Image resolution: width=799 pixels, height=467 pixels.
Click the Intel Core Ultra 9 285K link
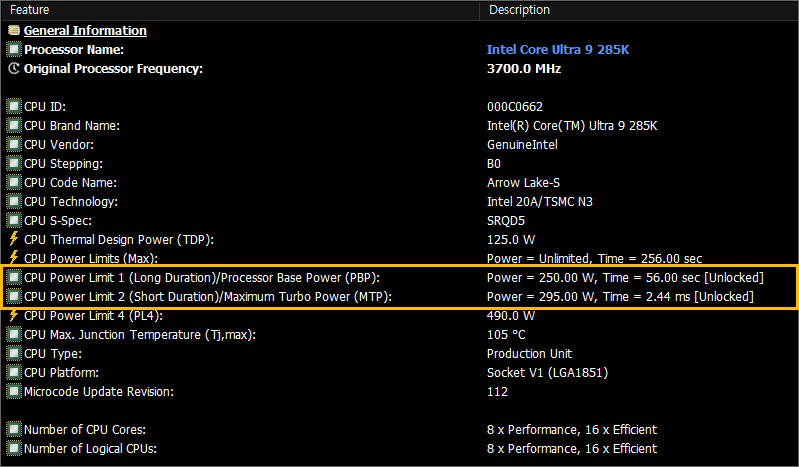[557, 49]
